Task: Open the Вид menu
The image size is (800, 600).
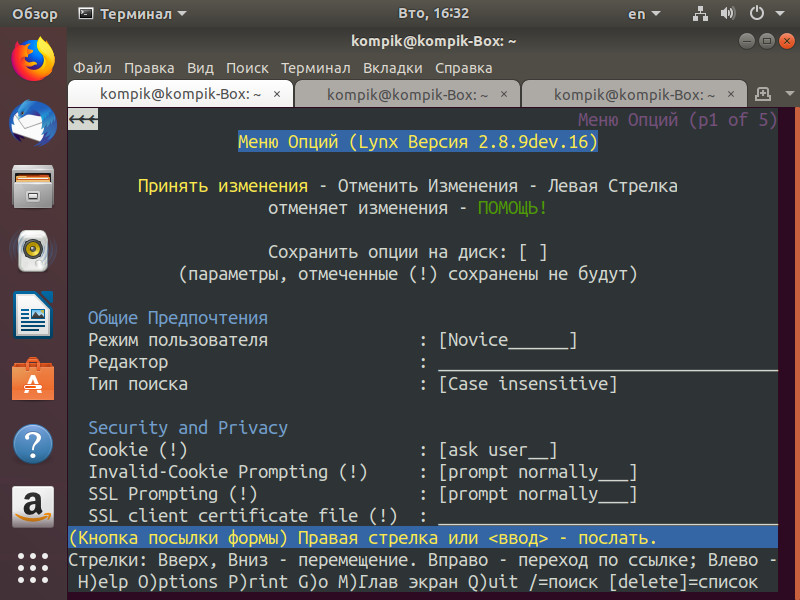Action: coord(200,68)
